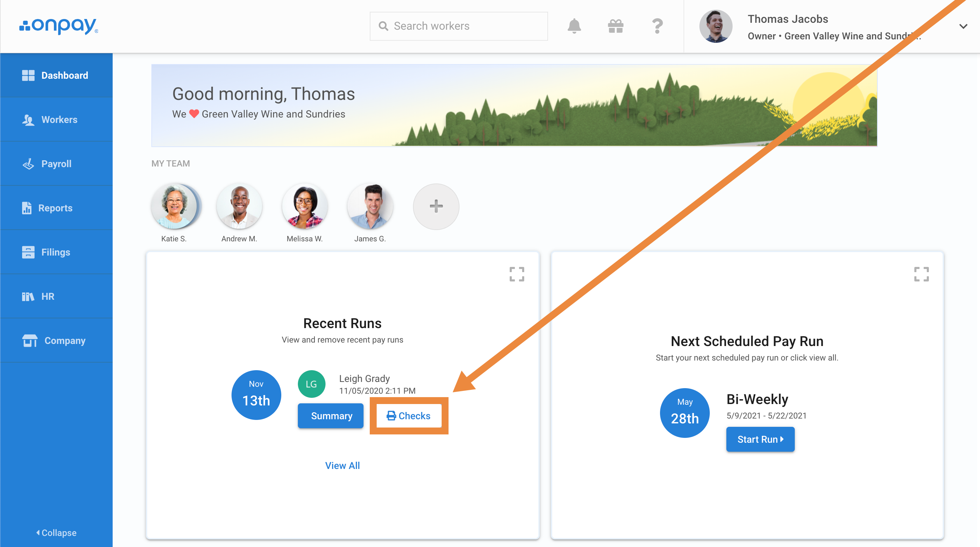Click the Reports document icon
Viewport: 980px width, 547px height.
pos(27,208)
